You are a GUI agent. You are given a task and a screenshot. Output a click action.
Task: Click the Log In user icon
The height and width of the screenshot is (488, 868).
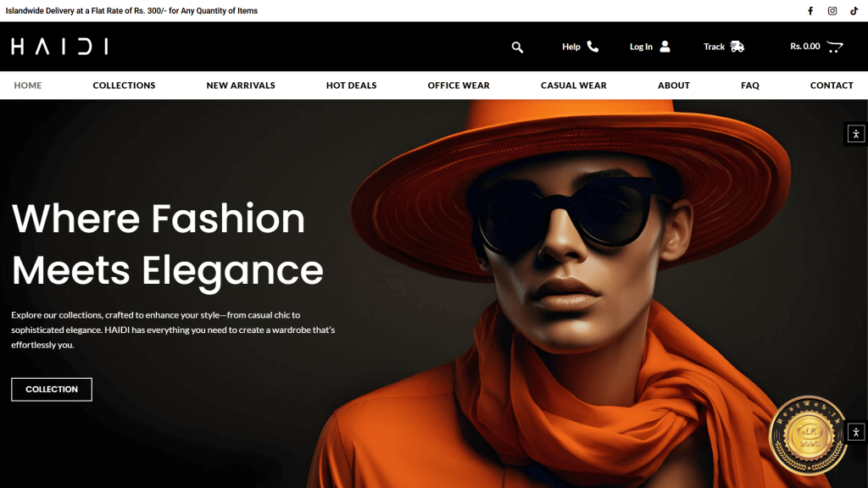point(665,47)
